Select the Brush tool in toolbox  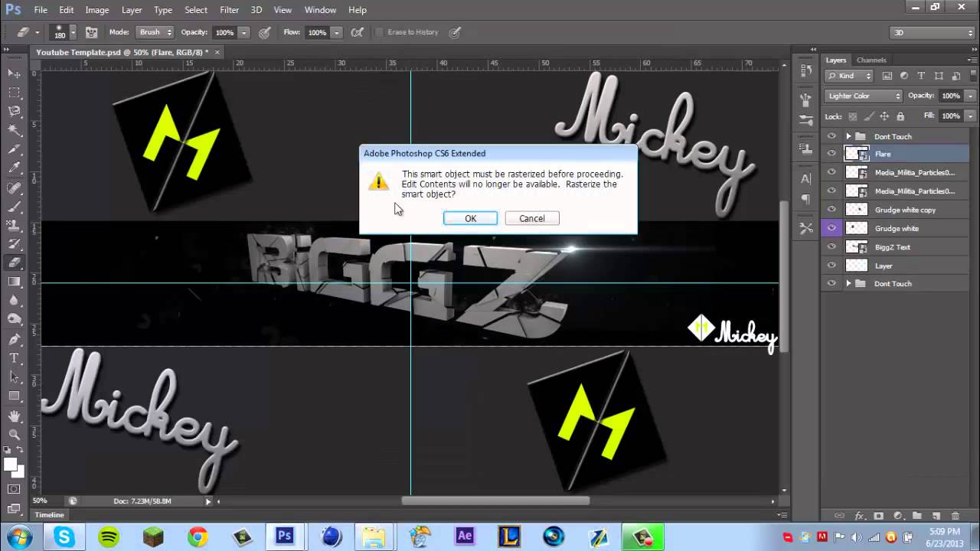tap(14, 207)
